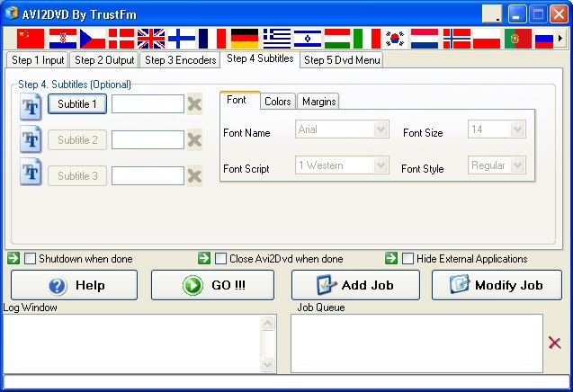
Task: Go to Step 1 Input tab
Action: click(x=38, y=60)
